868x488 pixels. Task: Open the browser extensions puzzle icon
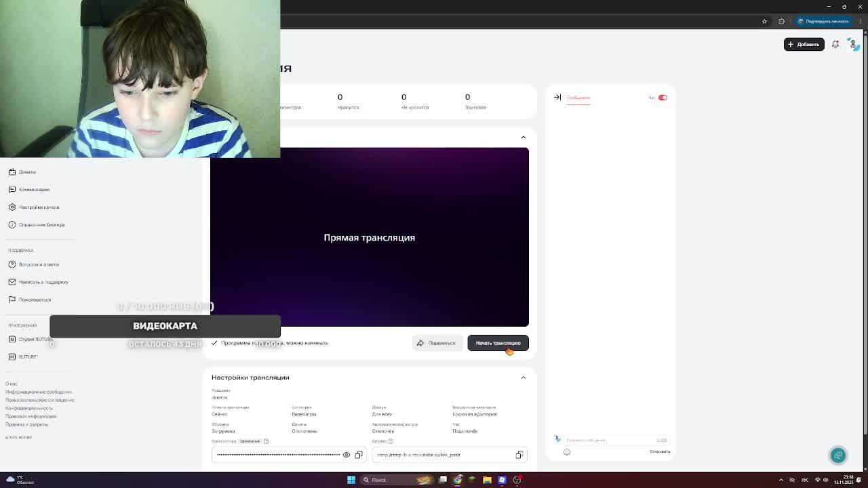[x=782, y=21]
